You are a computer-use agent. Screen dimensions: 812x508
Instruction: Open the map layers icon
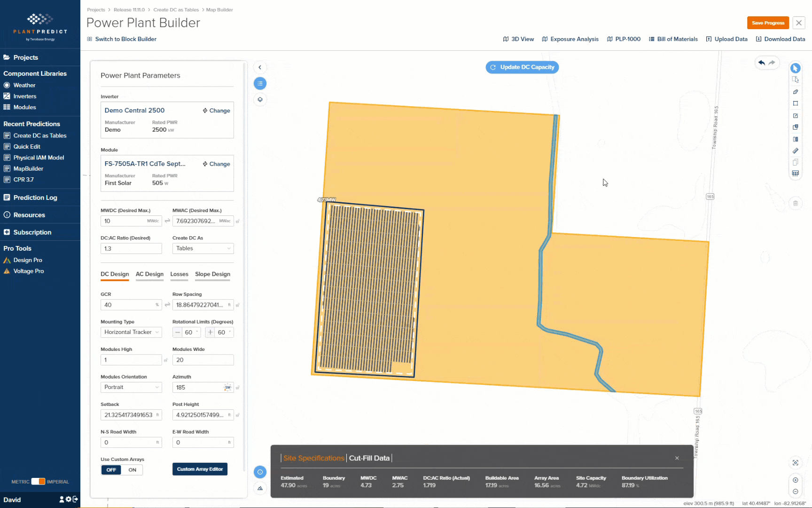(x=260, y=100)
